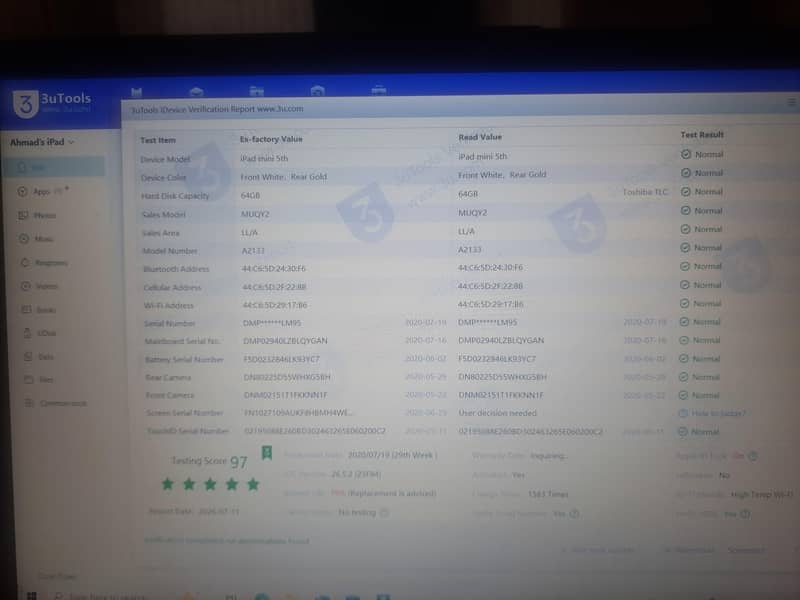Open the Videos section in the sidebar
800x600 pixels.
[x=39, y=286]
